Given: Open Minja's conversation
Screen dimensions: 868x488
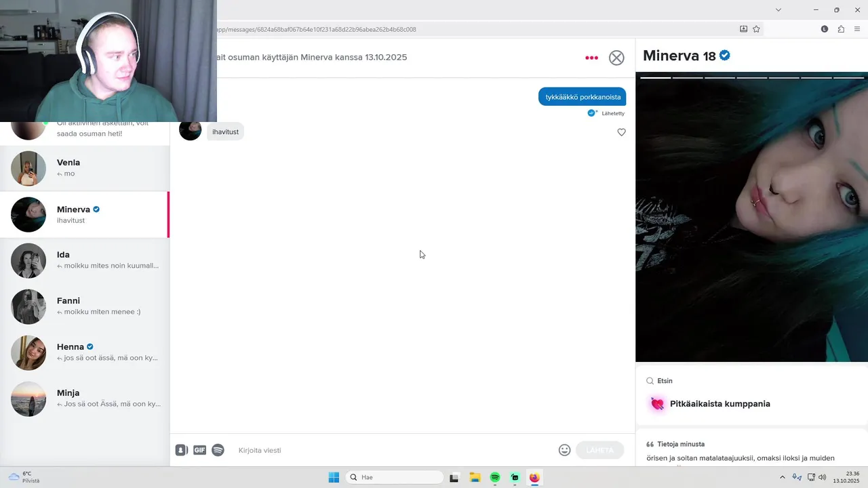Looking at the screenshot, I should tap(85, 399).
